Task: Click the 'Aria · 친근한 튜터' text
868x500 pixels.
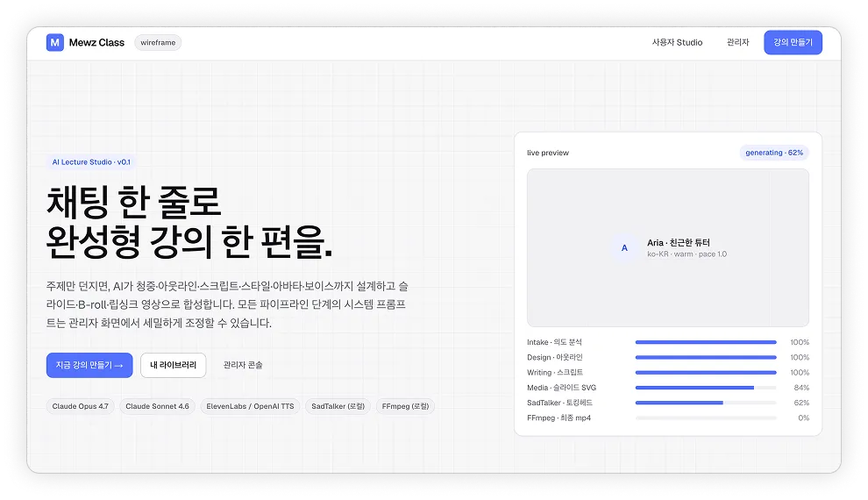Action: click(678, 242)
